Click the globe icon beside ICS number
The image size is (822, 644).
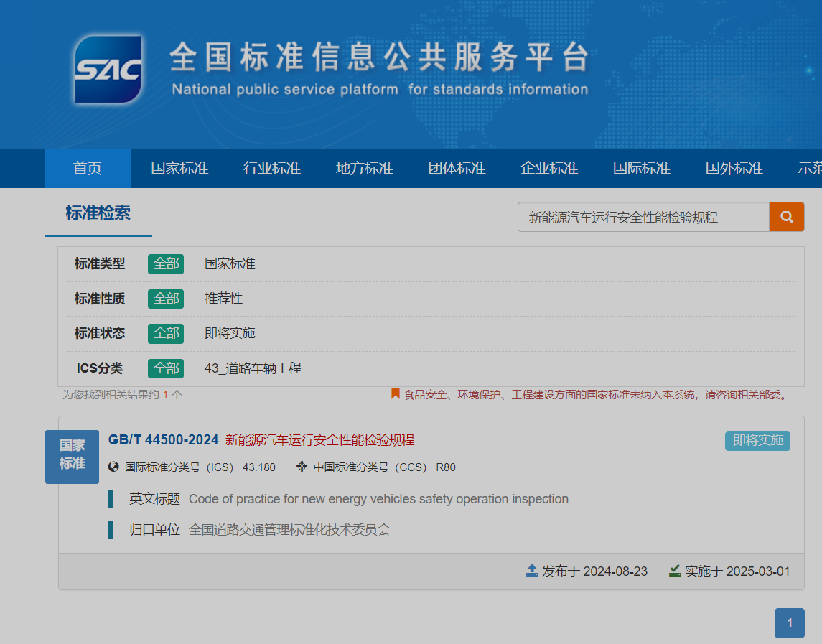pos(113,466)
